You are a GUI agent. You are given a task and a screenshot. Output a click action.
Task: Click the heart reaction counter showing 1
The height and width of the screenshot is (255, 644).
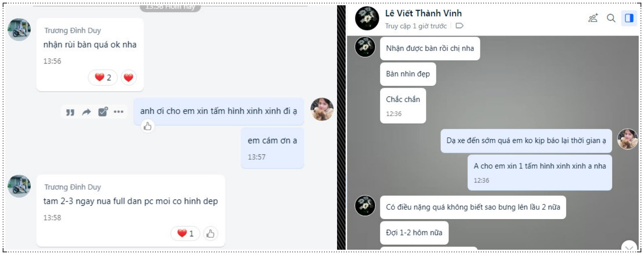click(185, 233)
